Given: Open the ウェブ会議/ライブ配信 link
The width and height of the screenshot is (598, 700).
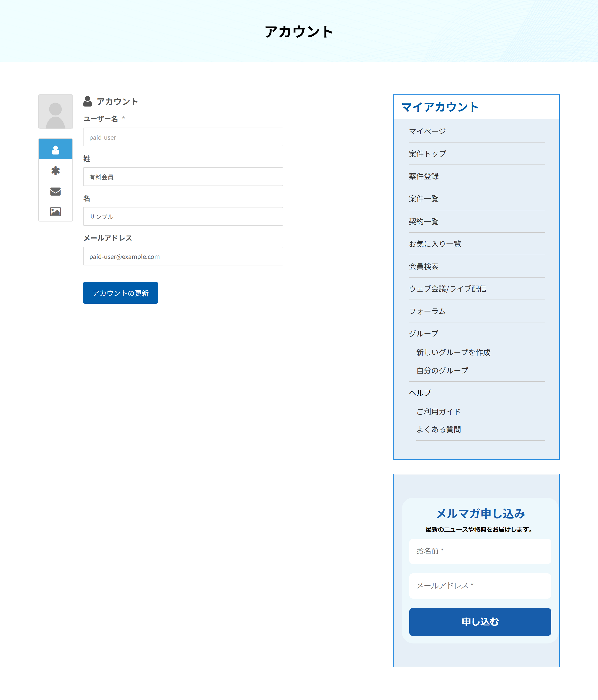Looking at the screenshot, I should pyautogui.click(x=447, y=289).
